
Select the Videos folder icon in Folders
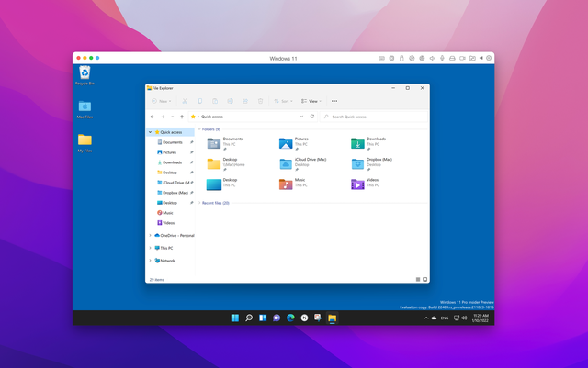pyautogui.click(x=357, y=184)
